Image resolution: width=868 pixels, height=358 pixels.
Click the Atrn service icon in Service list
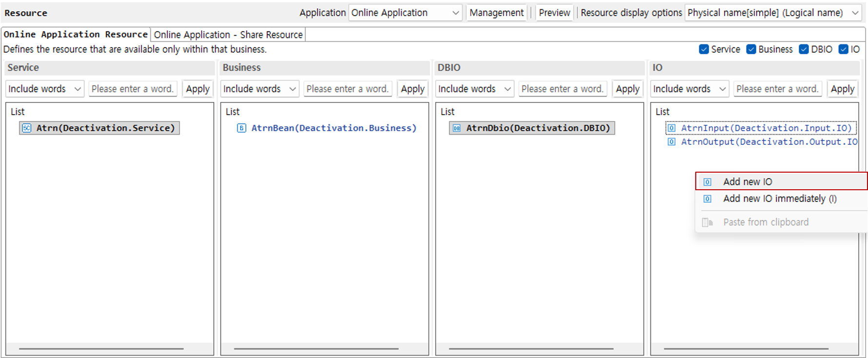pyautogui.click(x=27, y=128)
